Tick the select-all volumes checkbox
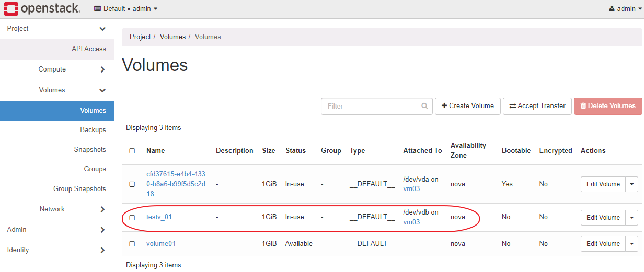This screenshot has width=644, height=272. [x=132, y=151]
